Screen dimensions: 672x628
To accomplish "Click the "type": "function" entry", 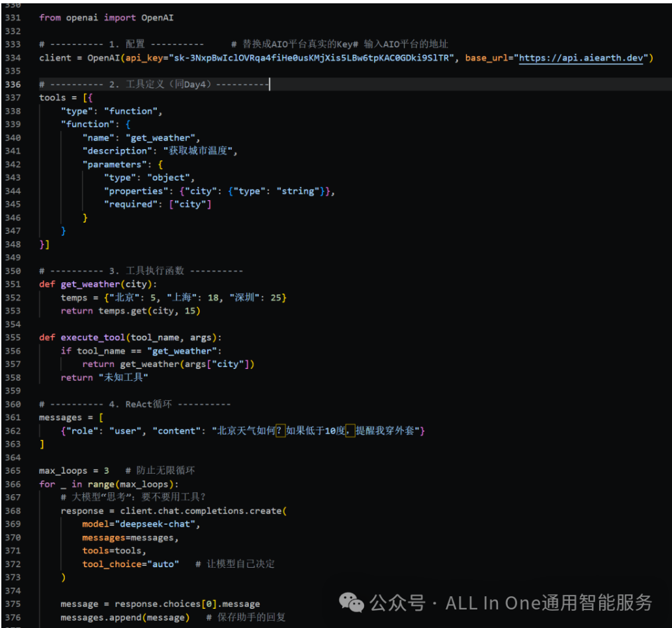I will click(111, 111).
